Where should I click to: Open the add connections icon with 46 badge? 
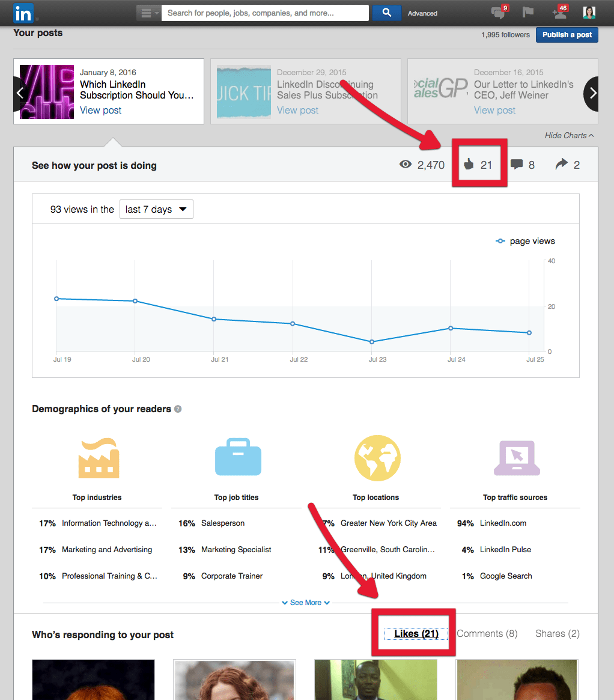(559, 13)
